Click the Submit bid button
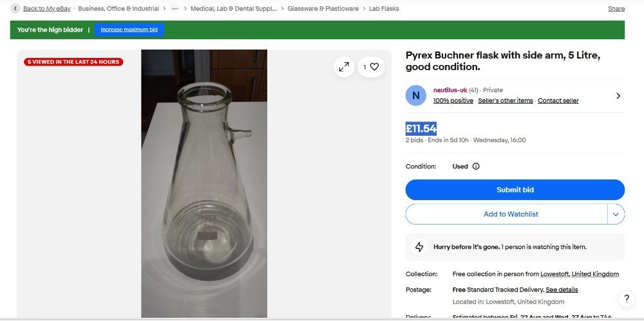The image size is (644, 321). [515, 190]
